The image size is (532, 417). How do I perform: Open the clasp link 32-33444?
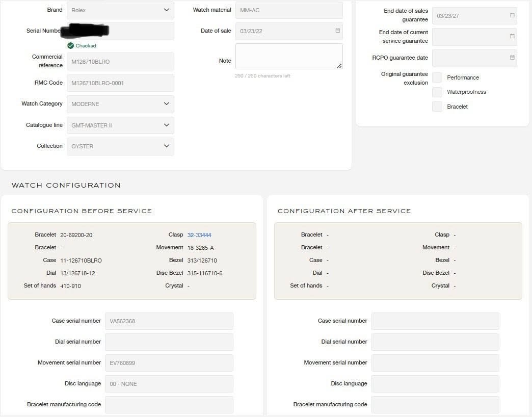(x=199, y=235)
